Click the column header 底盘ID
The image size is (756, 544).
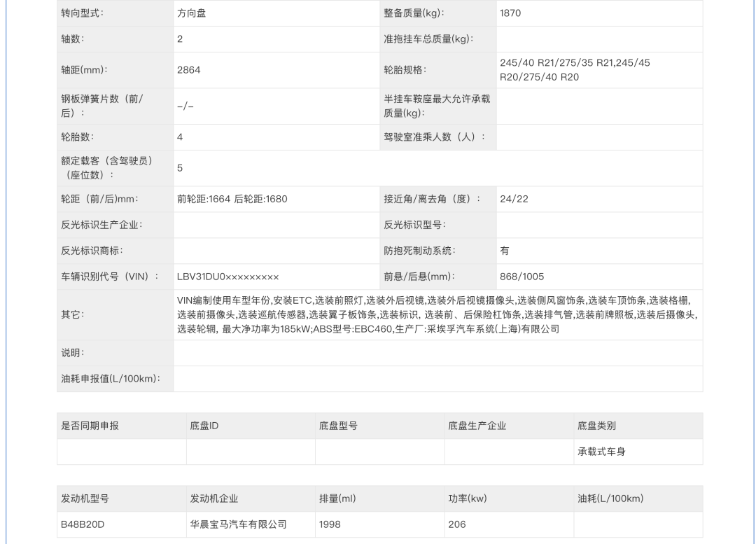tap(204, 426)
